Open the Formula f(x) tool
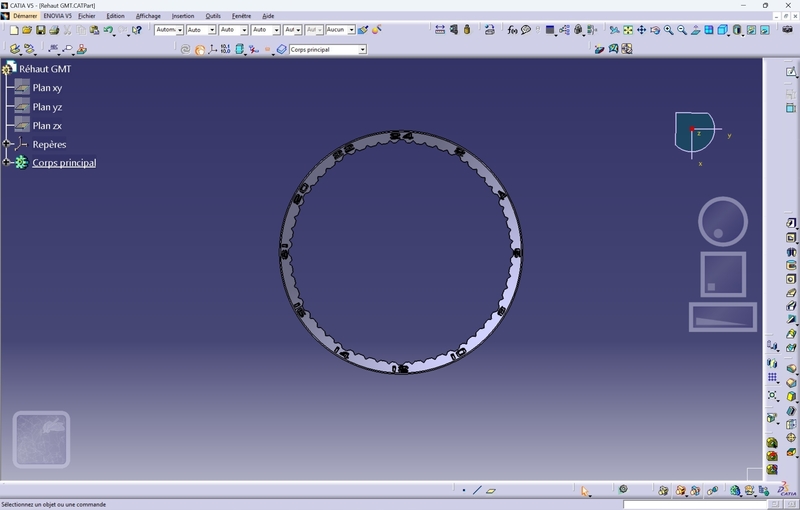Image resolution: width=800 pixels, height=510 pixels. (512, 30)
